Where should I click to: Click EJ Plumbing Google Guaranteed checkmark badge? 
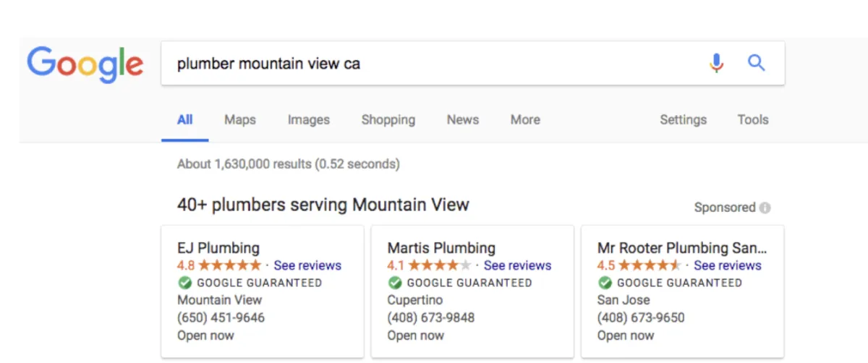point(184,283)
